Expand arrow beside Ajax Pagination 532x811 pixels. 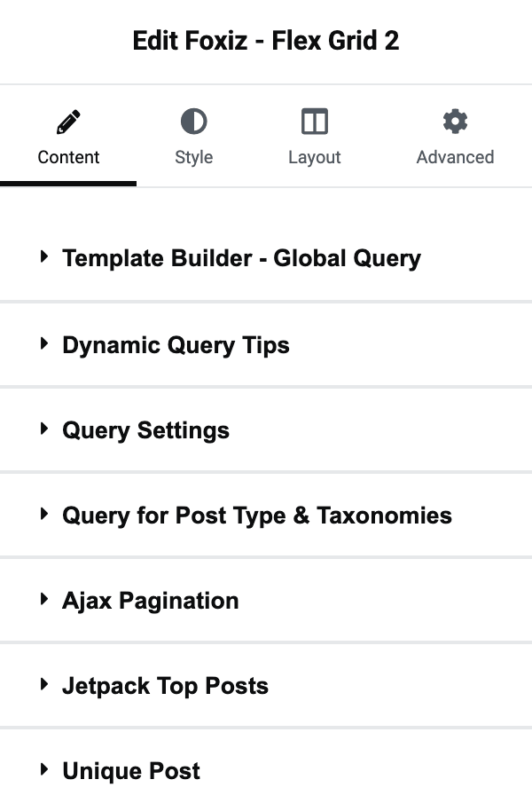pyautogui.click(x=44, y=600)
